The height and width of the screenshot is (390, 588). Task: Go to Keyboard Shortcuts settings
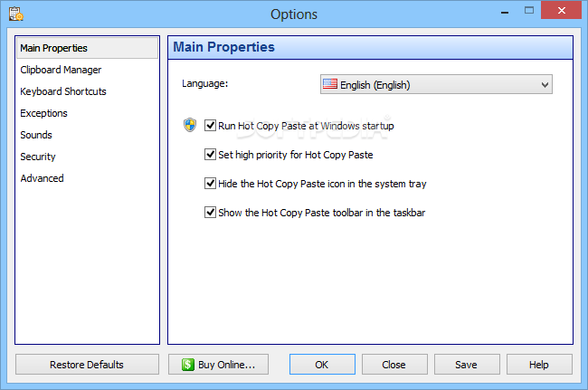[x=63, y=91]
